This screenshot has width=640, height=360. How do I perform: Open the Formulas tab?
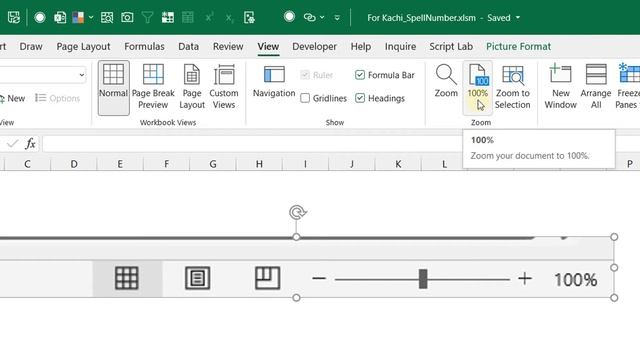point(144,47)
